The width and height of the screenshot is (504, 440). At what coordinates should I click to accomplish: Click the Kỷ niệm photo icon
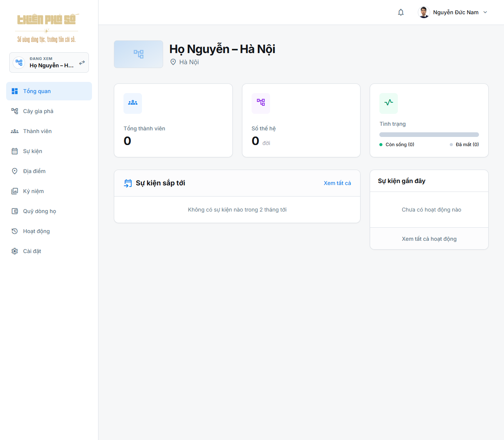pos(15,191)
